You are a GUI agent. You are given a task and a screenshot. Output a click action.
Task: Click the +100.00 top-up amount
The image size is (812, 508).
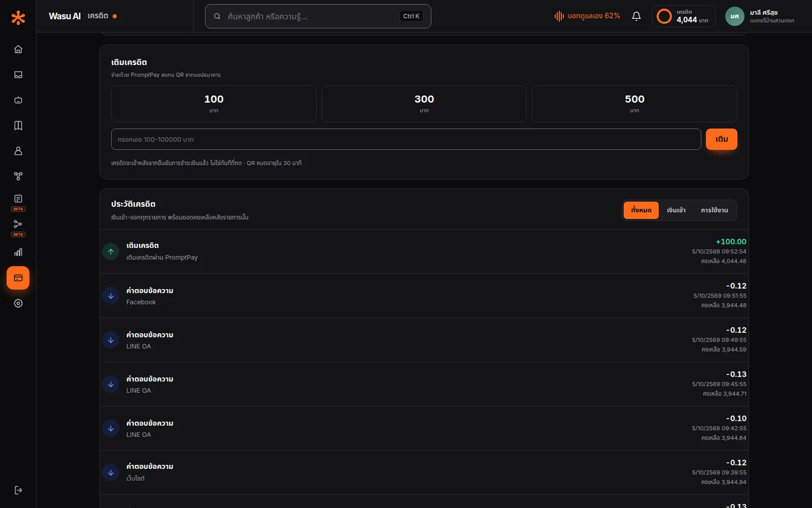pyautogui.click(x=731, y=242)
